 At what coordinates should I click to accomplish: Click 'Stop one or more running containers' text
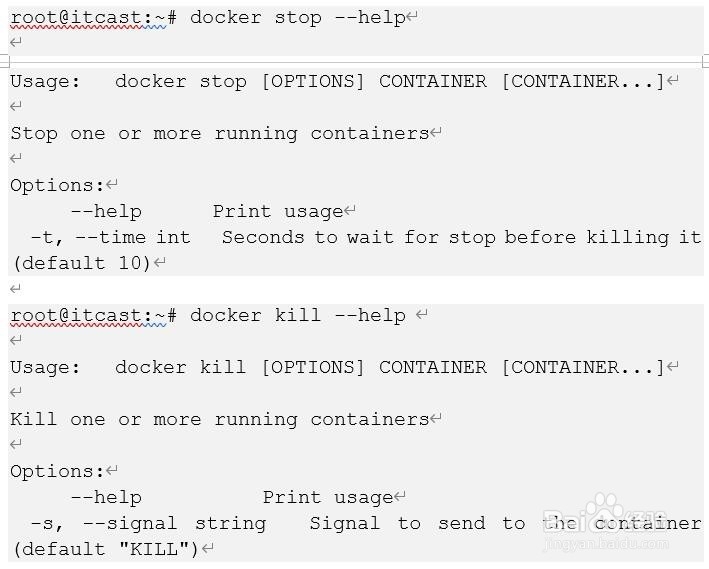220,134
